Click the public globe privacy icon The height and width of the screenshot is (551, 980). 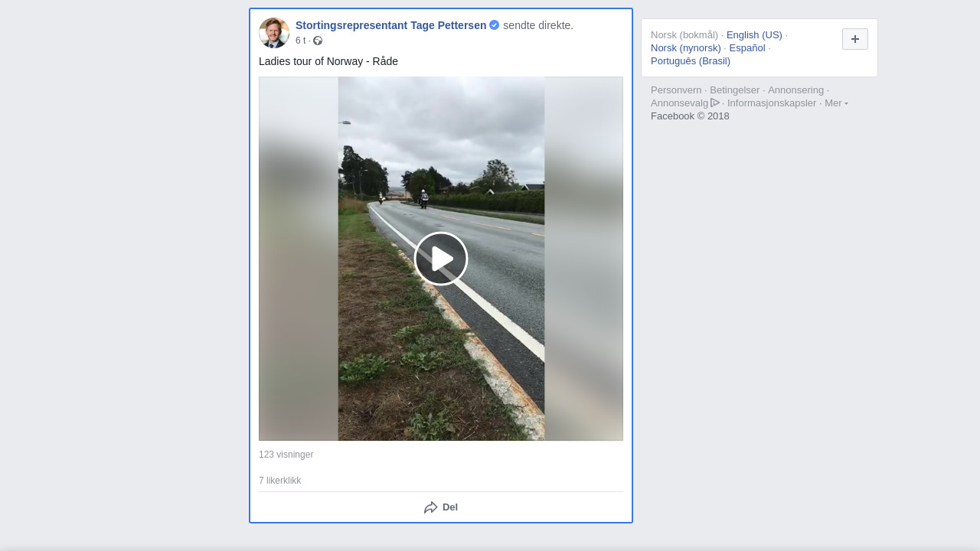[x=318, y=41]
